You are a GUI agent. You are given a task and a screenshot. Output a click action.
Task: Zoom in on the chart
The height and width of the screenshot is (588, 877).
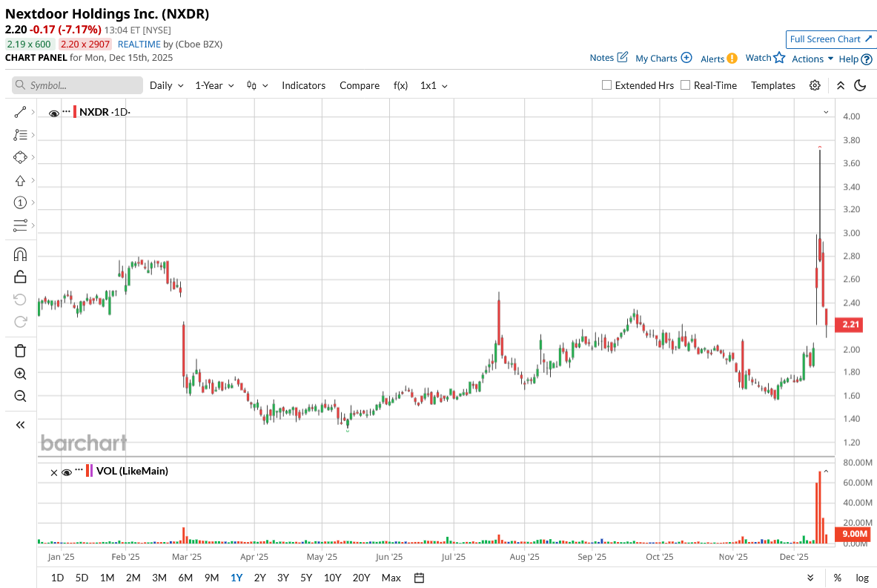(20, 374)
